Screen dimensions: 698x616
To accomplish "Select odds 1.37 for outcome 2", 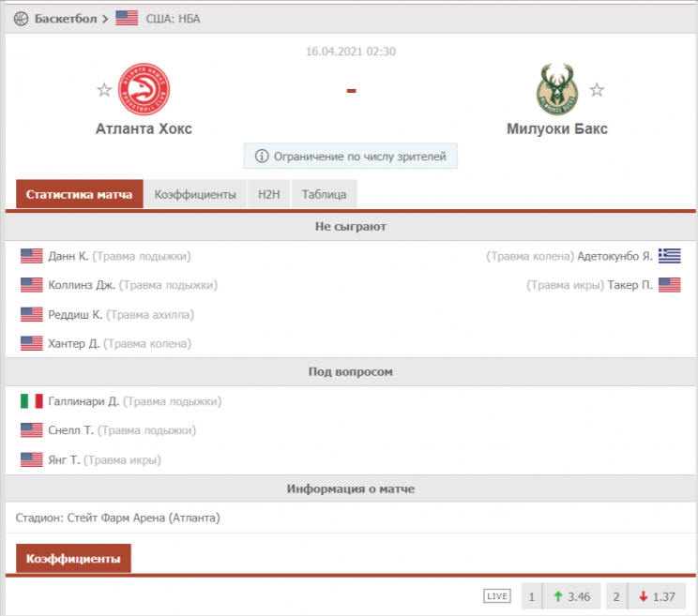I will tap(657, 596).
